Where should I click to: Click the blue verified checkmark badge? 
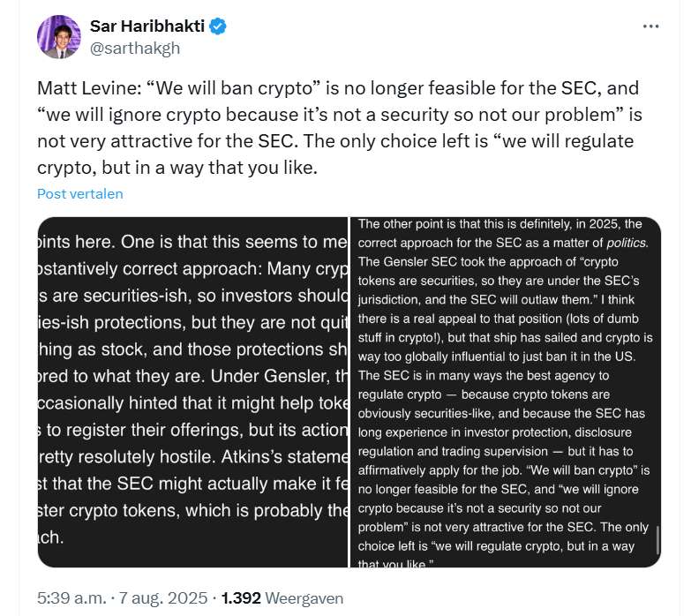coord(217,27)
